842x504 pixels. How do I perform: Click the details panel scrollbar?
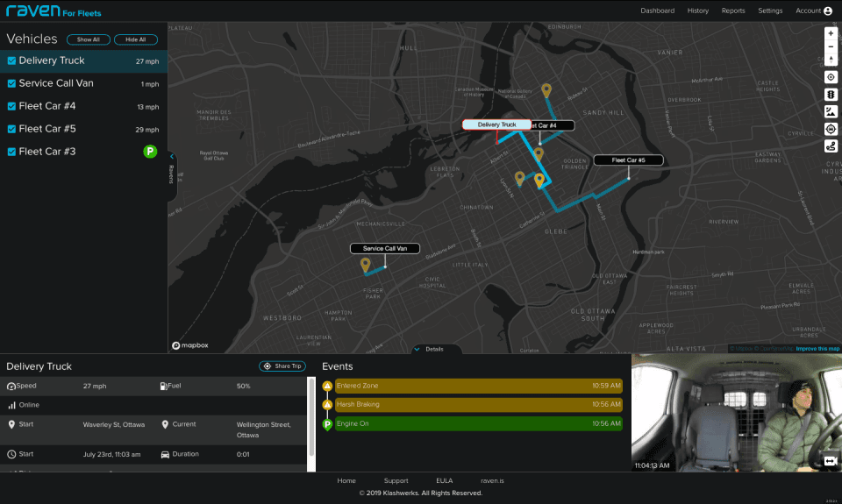click(x=310, y=424)
